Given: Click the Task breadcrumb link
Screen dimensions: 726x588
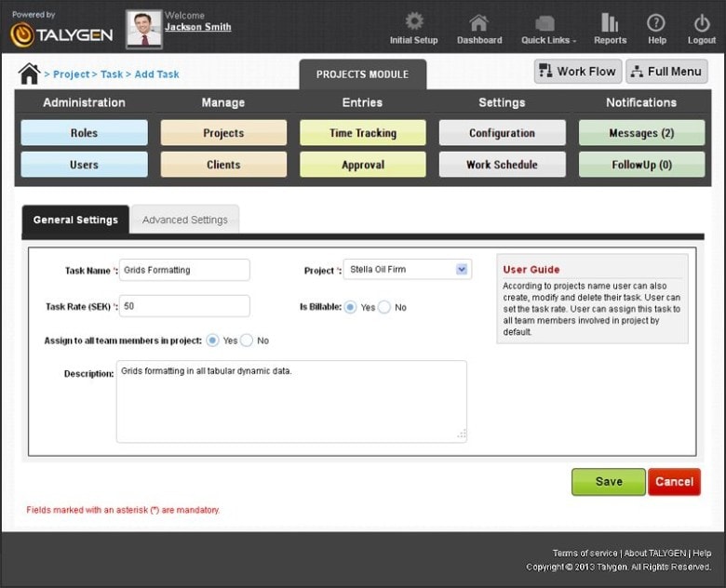Looking at the screenshot, I should point(112,74).
